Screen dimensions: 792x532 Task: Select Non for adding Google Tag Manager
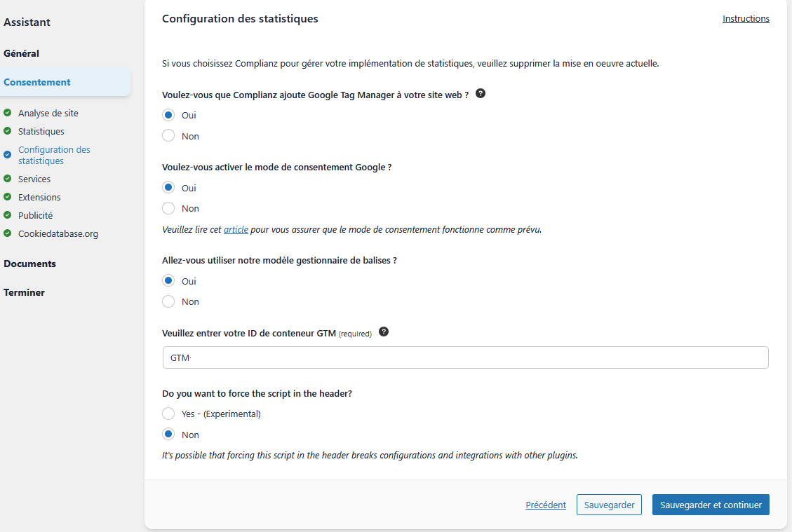tap(168, 135)
